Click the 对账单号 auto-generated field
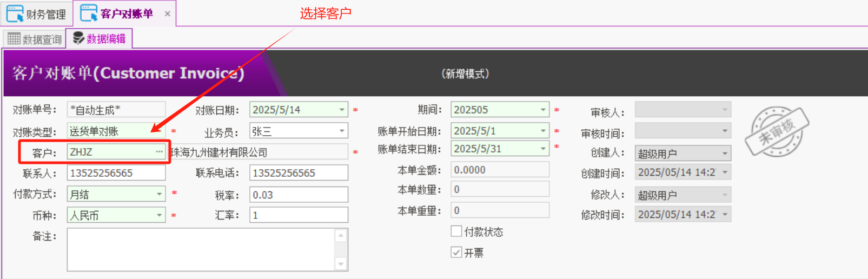 point(116,110)
